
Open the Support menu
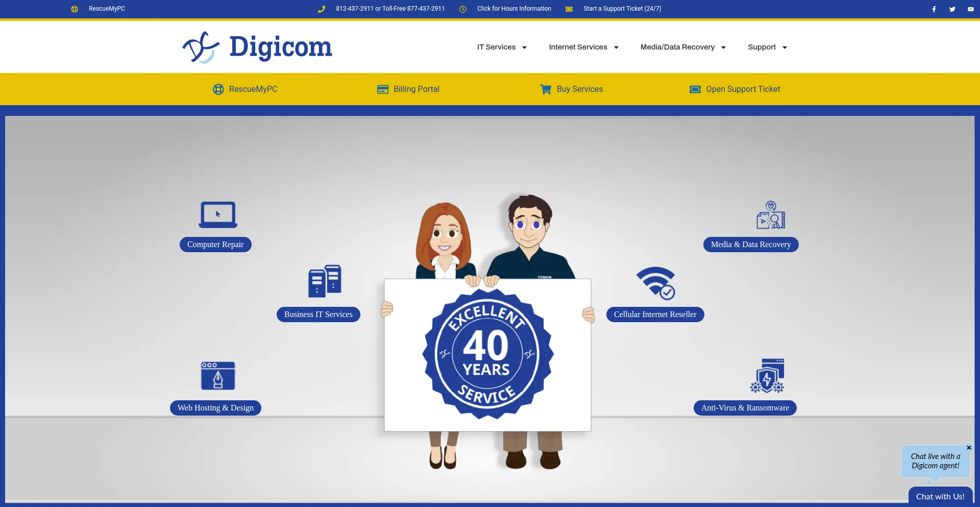[762, 47]
